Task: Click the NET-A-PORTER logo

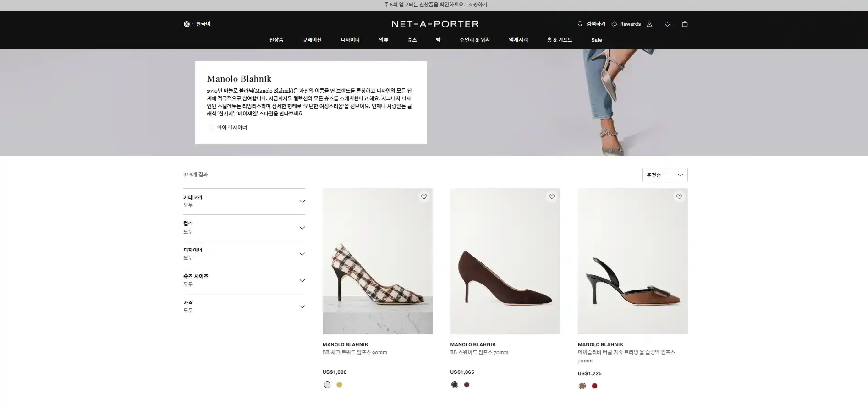Action: tap(435, 24)
